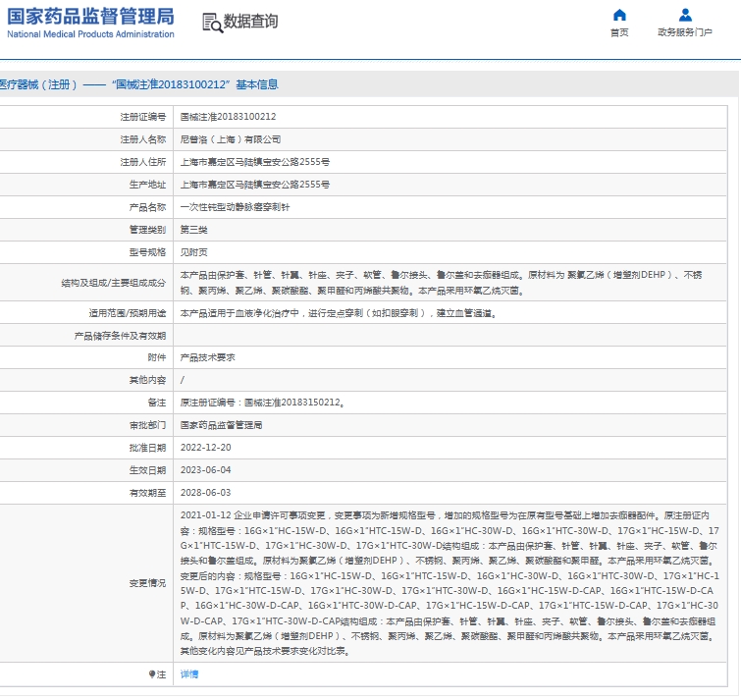The height and width of the screenshot is (700, 741).
Task: Select the expiry date 2028-06-03
Action: [205, 493]
